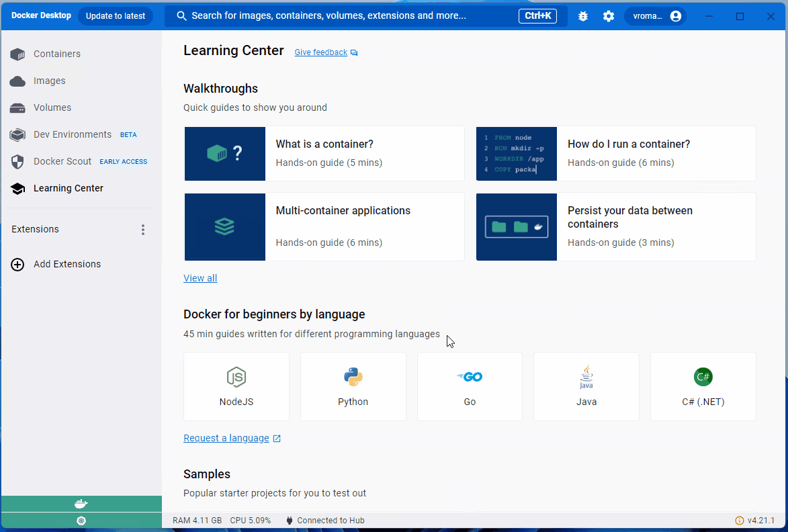Select the What is a container? title
This screenshot has width=788, height=532.
[x=324, y=144]
